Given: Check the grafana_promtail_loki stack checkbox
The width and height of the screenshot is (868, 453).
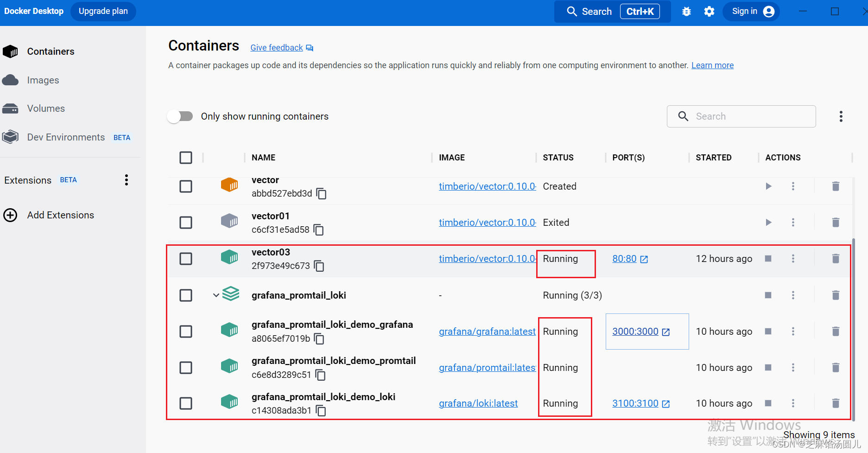Looking at the screenshot, I should coord(186,295).
